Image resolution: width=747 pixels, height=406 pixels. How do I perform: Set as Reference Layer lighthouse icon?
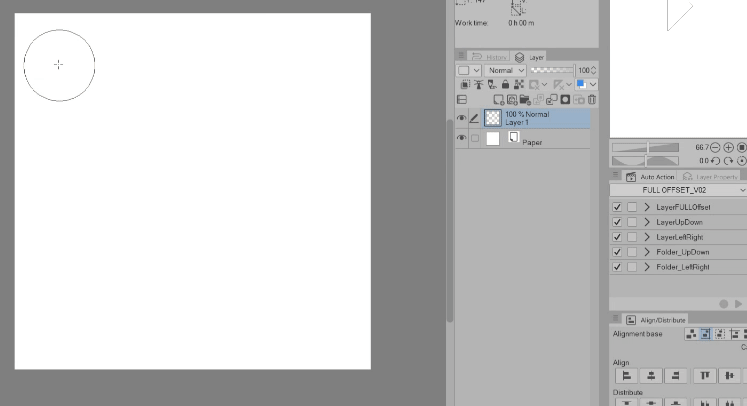pyautogui.click(x=478, y=84)
